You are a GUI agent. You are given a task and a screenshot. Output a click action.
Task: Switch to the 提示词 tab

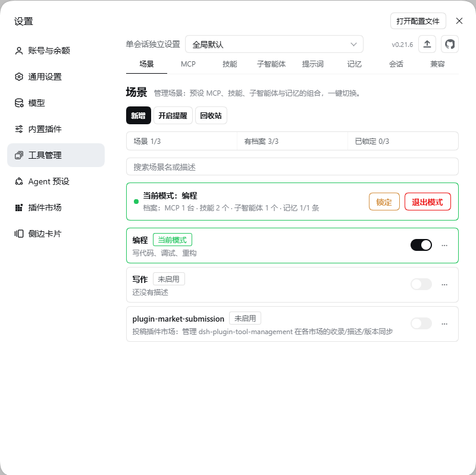point(313,64)
